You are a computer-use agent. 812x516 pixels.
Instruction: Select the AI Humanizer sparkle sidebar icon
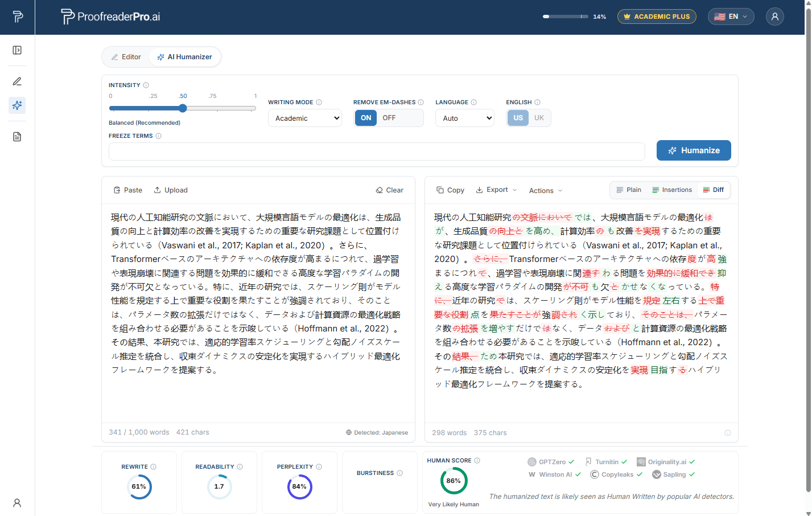click(17, 105)
